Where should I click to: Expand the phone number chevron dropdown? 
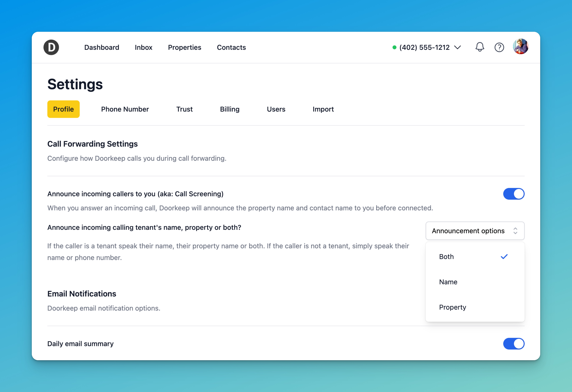point(458,47)
